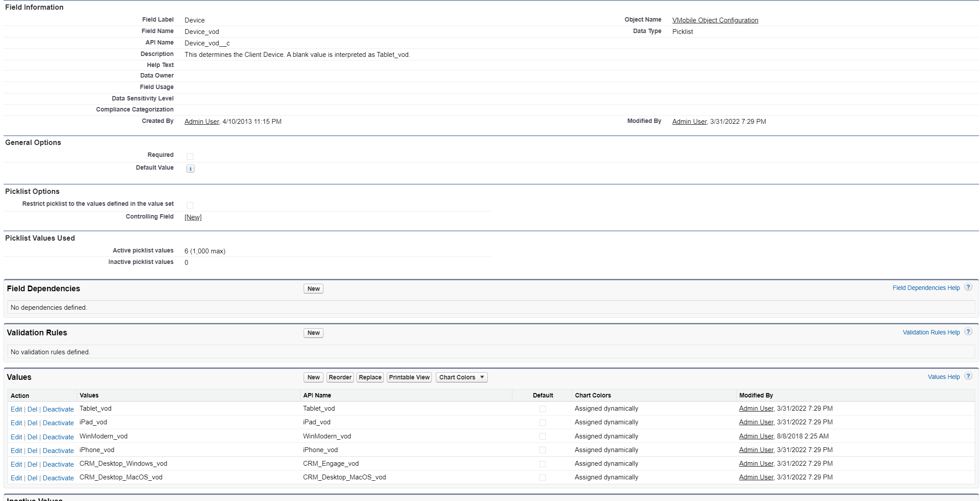Open Printable View of picklist values
This screenshot has width=980, height=501.
click(408, 377)
